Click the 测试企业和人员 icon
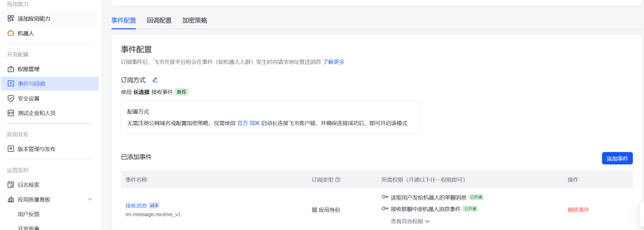This screenshot has width=644, height=230. coord(11,113)
